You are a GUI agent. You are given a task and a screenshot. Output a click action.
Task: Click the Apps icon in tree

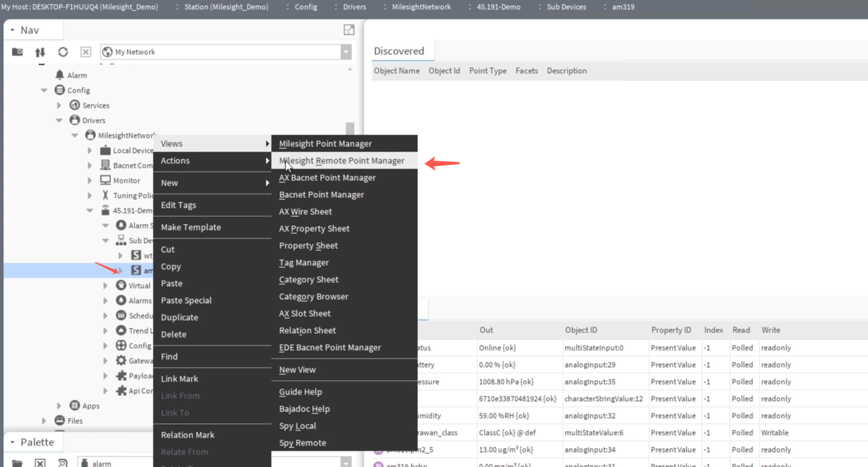74,406
